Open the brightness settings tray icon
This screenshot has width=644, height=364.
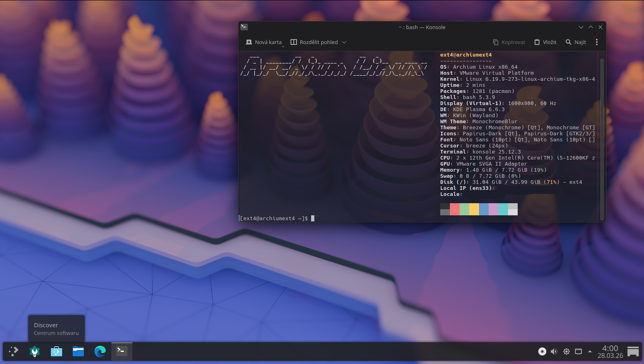pyautogui.click(x=567, y=351)
